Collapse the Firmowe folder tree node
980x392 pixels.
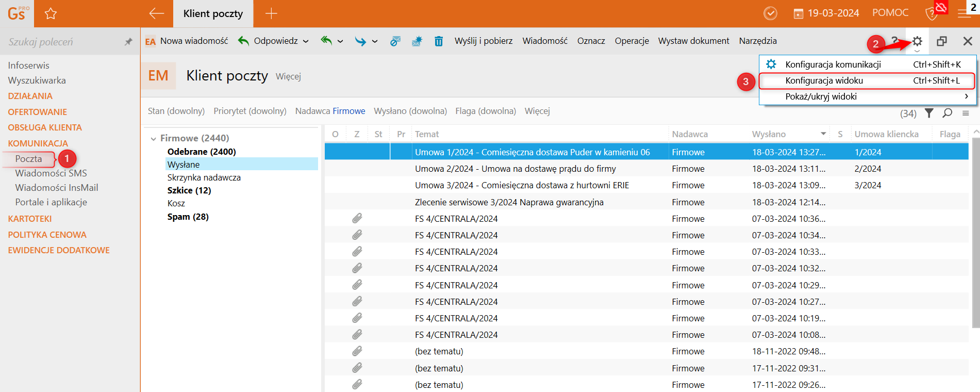tap(153, 138)
